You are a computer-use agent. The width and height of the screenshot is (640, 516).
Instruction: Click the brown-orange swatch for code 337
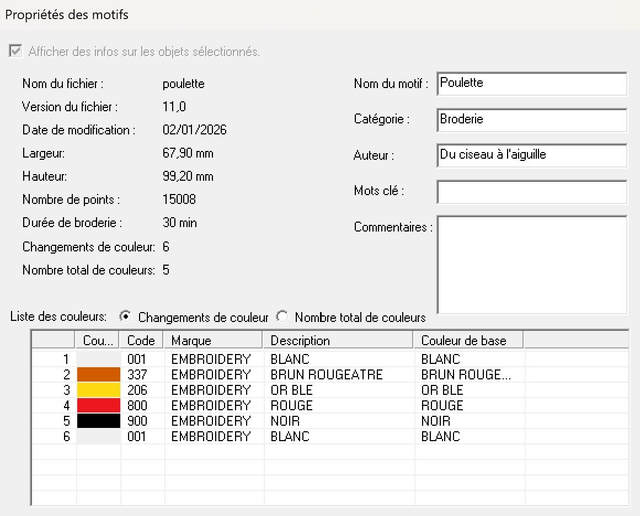(x=99, y=374)
